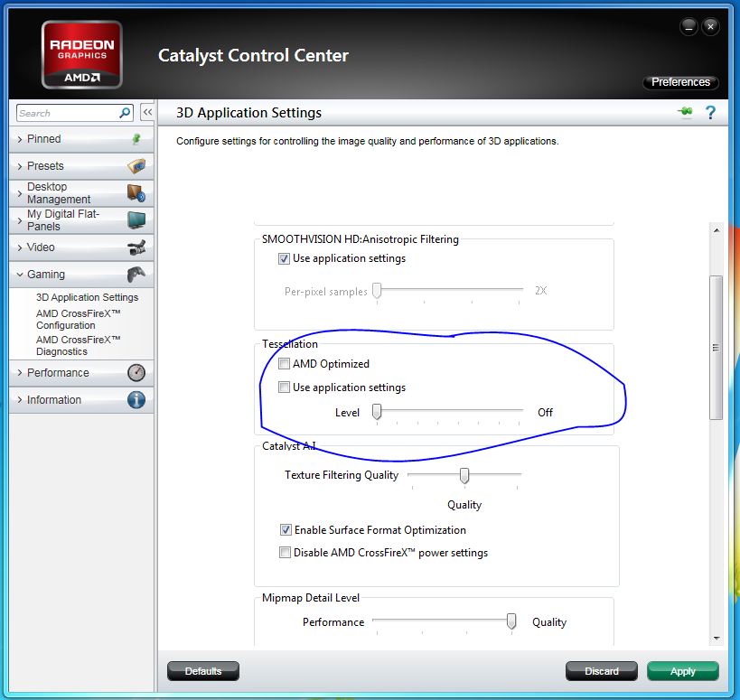
Task: Open AMD CrossFireX Diagnostics page
Action: point(79,346)
